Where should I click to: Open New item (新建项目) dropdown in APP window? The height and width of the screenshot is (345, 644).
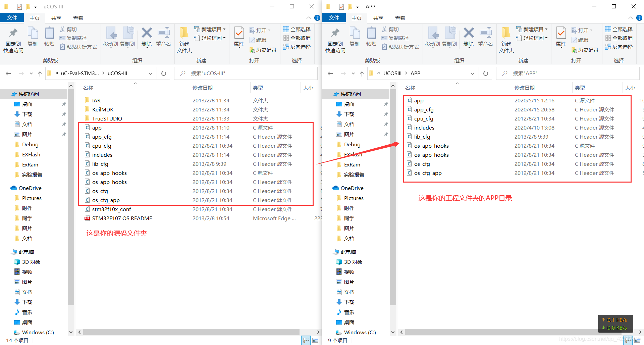point(532,30)
